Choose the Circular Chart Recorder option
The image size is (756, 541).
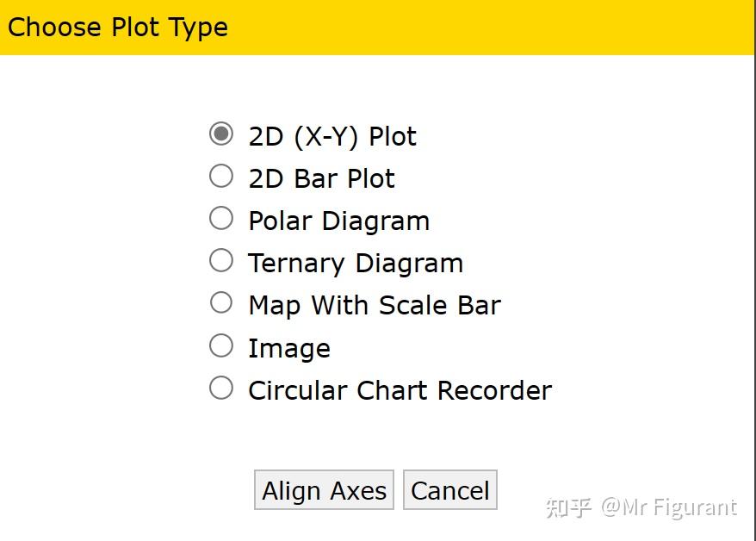221,388
